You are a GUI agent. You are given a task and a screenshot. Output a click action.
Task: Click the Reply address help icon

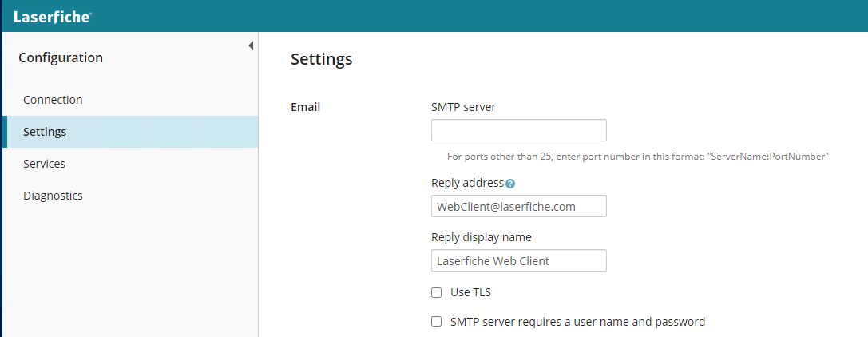click(x=510, y=184)
